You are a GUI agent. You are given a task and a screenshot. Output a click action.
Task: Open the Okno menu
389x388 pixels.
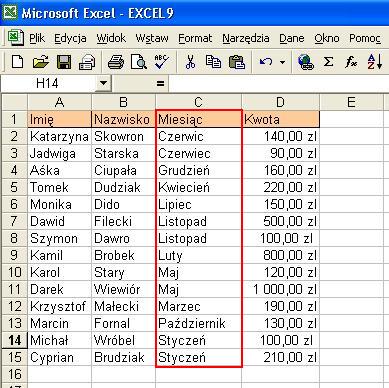point(327,38)
